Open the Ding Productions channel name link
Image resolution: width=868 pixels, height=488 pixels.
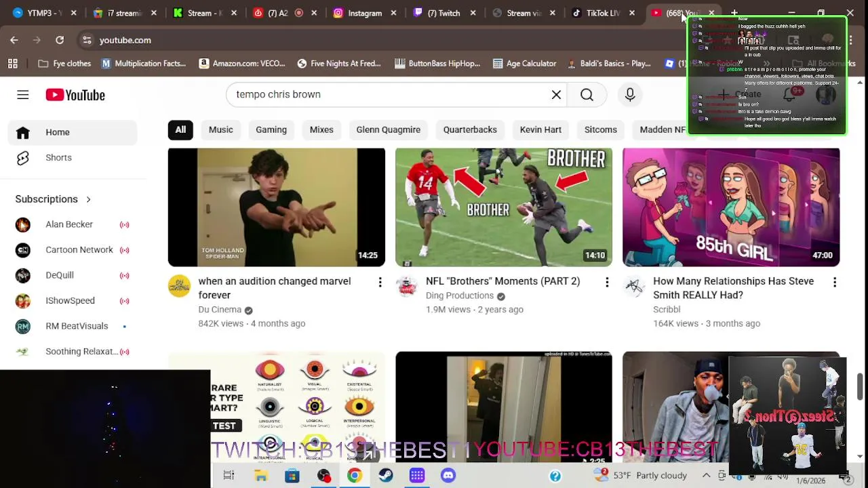point(460,296)
